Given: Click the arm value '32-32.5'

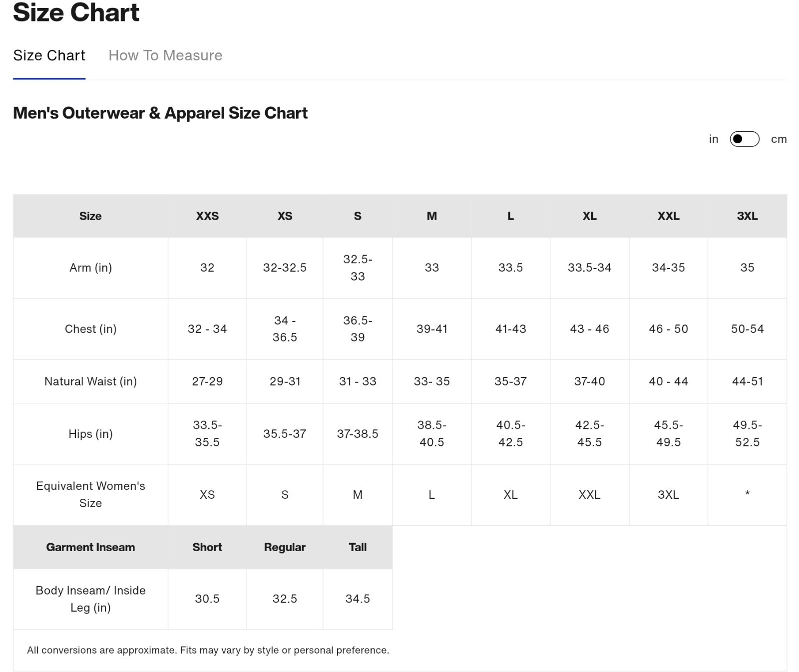Looking at the screenshot, I should (285, 268).
